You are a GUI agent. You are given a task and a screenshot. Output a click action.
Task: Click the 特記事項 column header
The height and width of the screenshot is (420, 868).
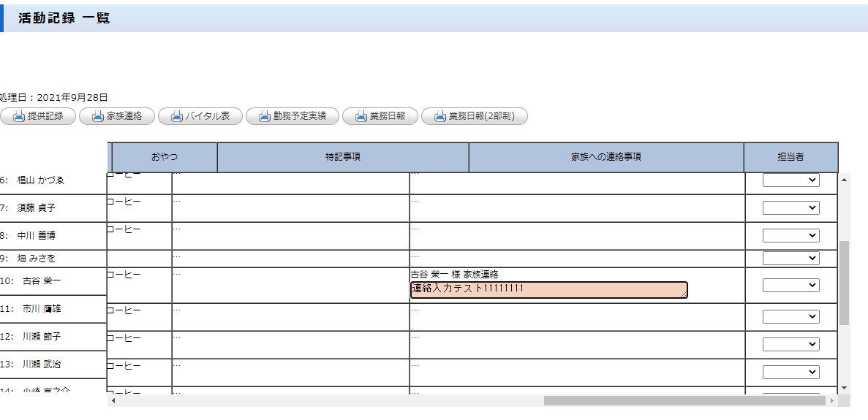point(343,157)
